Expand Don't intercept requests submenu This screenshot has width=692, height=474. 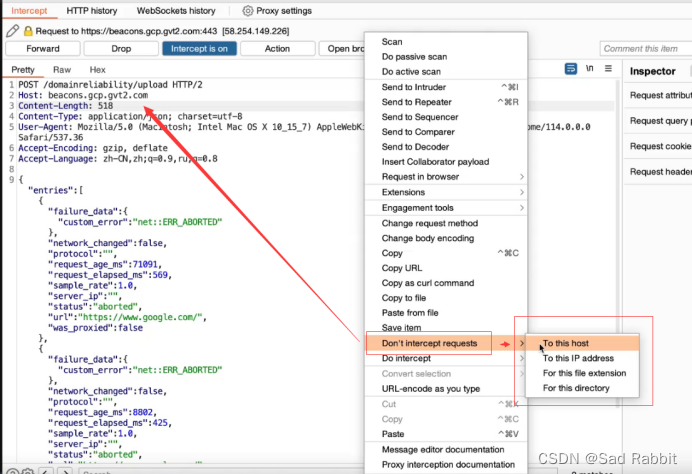pyautogui.click(x=446, y=343)
